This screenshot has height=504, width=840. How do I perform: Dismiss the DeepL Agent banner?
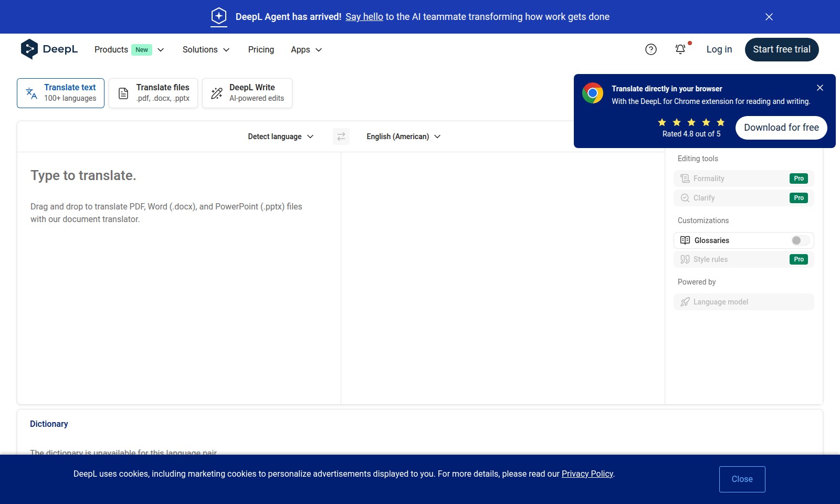(x=769, y=17)
